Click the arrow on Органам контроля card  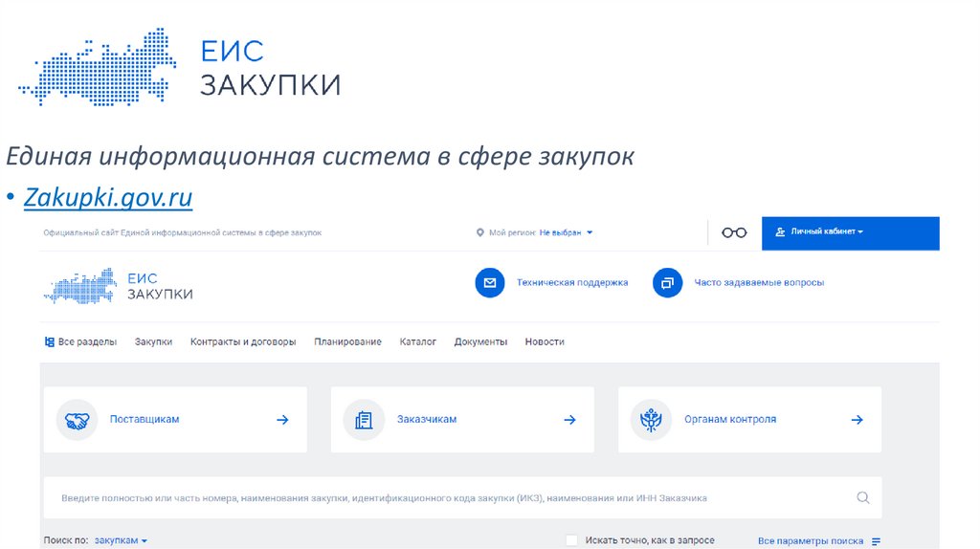click(857, 420)
